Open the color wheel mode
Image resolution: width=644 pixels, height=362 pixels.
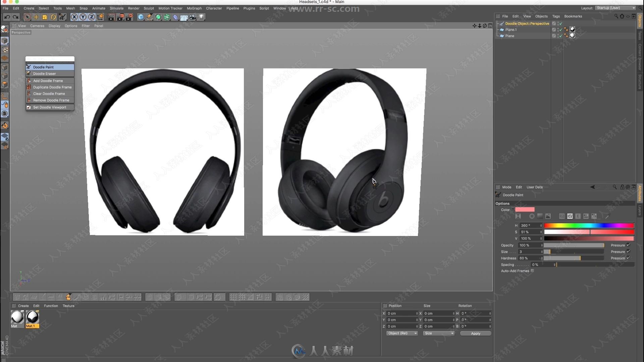pyautogui.click(x=532, y=216)
